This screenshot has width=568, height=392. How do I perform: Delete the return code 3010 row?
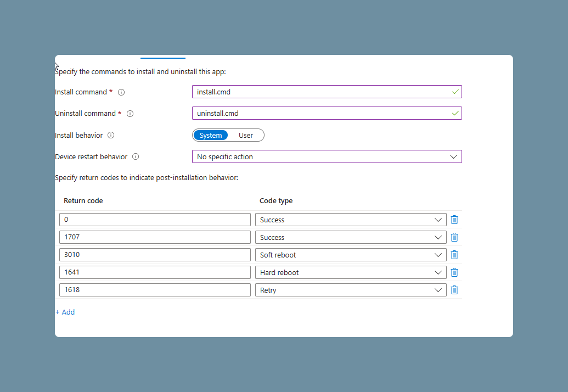click(x=454, y=255)
